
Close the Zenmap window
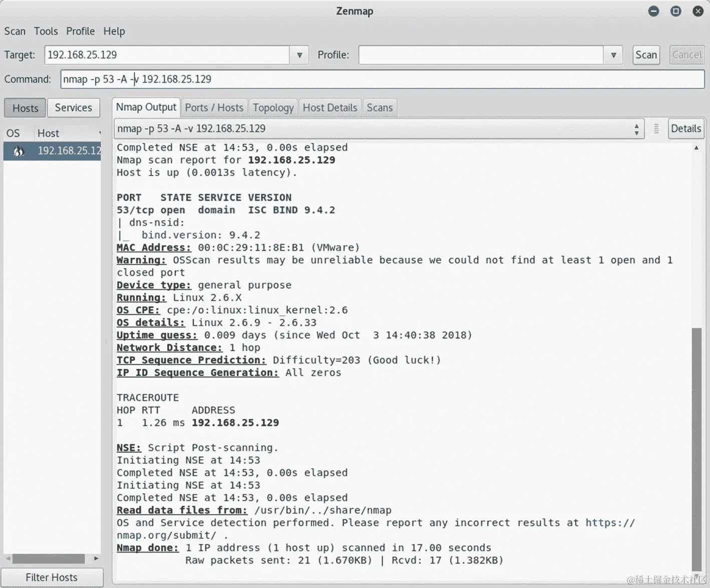click(698, 11)
